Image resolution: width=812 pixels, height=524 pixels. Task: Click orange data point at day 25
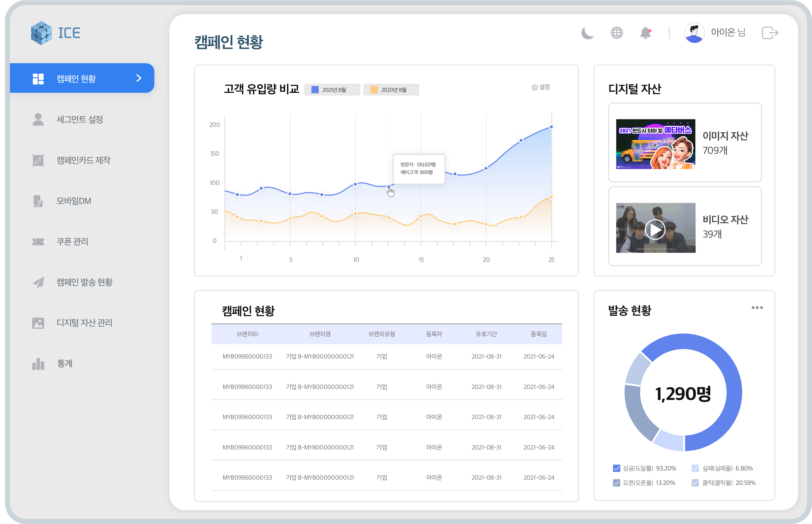(551, 197)
